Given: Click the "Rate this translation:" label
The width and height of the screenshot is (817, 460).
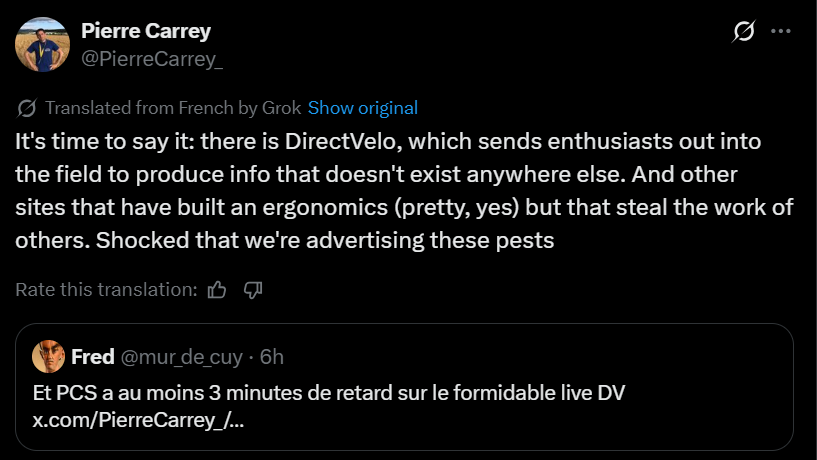Looking at the screenshot, I should pyautogui.click(x=106, y=290).
